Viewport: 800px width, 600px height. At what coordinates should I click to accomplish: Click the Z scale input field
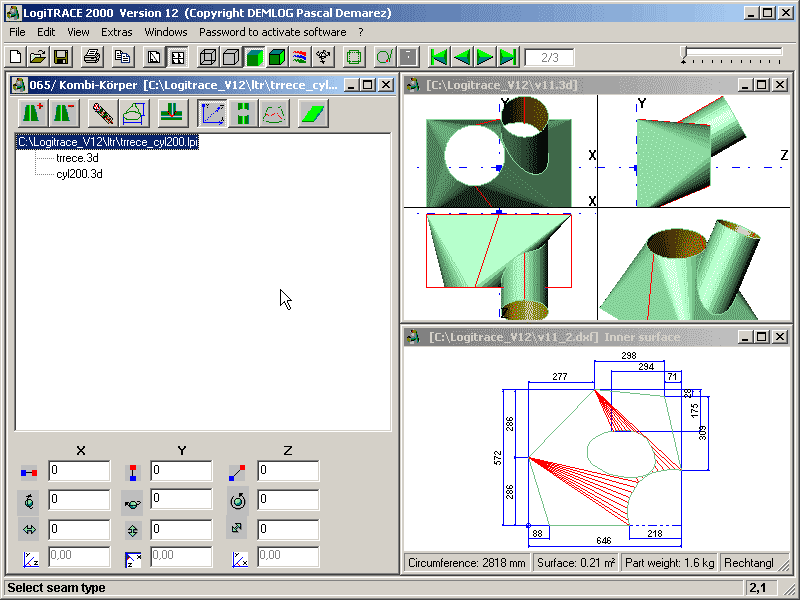[x=288, y=529]
